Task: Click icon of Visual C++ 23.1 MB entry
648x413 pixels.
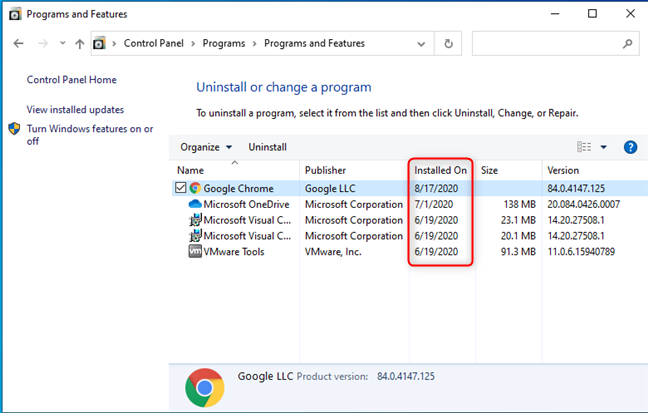Action: [x=195, y=220]
